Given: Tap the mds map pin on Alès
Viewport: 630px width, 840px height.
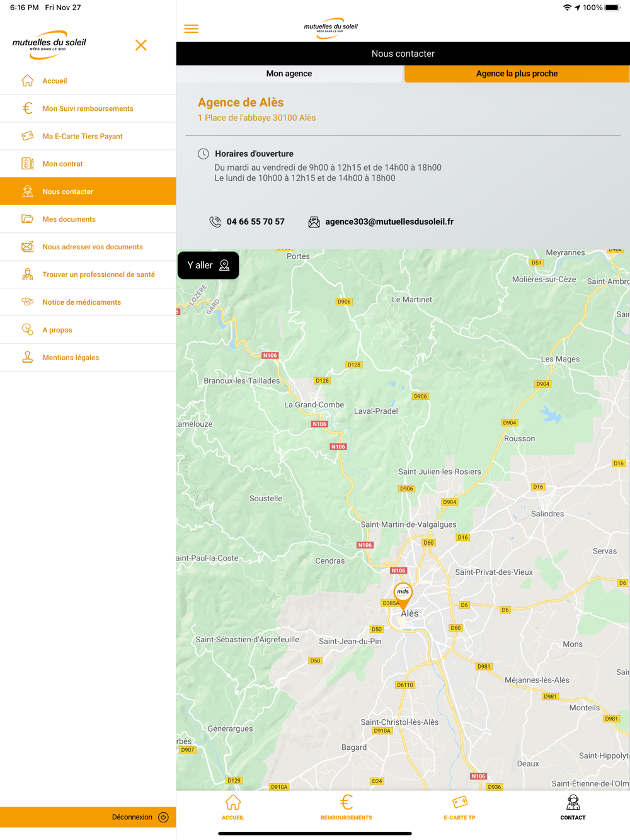Looking at the screenshot, I should [403, 596].
